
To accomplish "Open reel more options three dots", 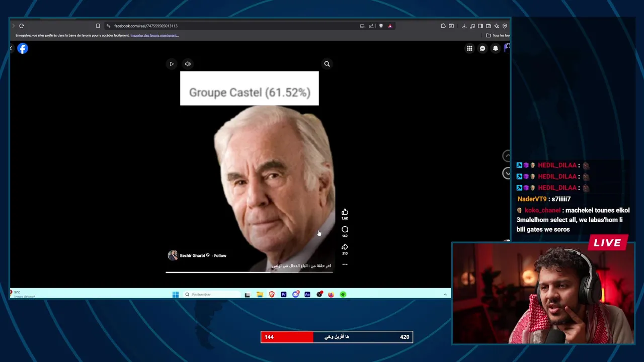I will (345, 264).
